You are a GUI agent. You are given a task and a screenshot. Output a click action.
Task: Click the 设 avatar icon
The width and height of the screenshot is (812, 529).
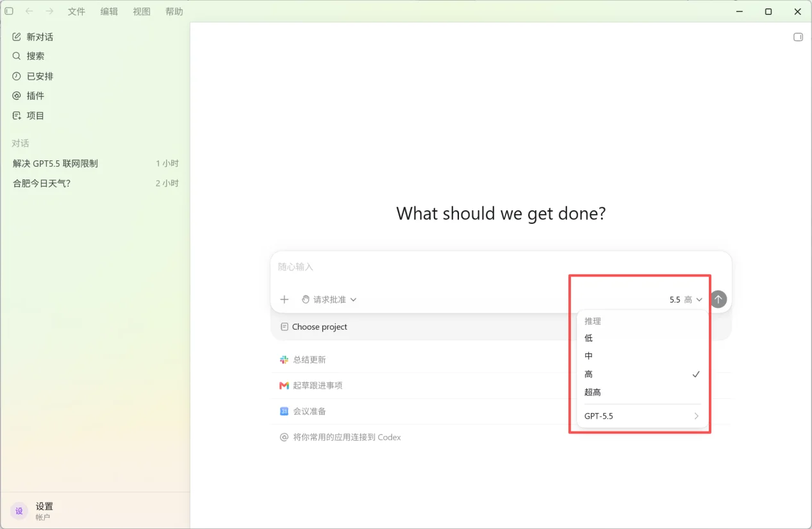19,511
